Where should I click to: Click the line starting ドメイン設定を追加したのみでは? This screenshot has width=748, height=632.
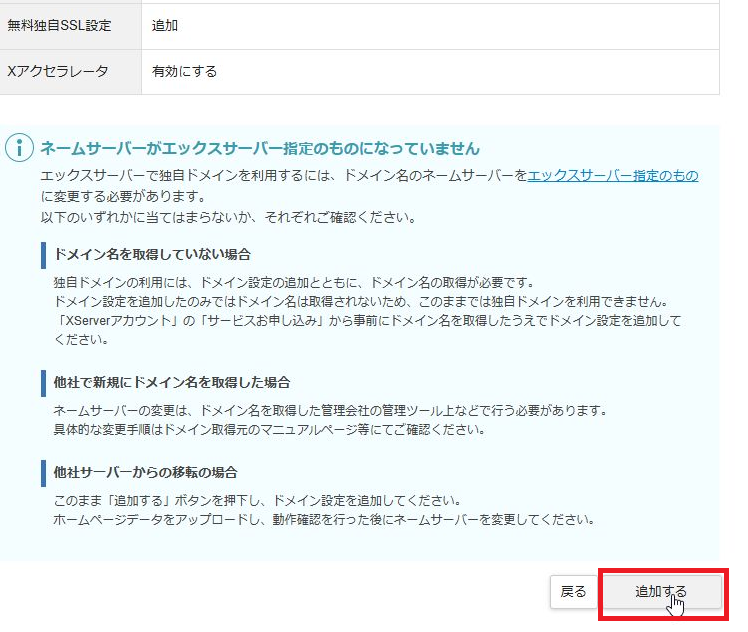click(361, 302)
